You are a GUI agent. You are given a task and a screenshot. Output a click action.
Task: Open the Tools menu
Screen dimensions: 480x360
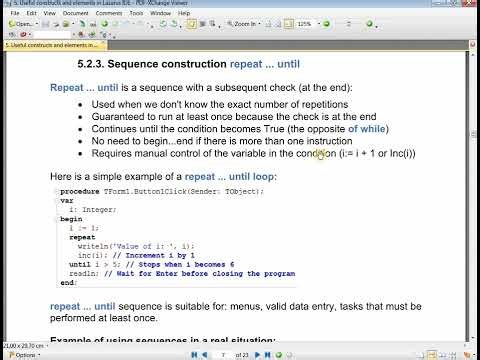[136, 13]
